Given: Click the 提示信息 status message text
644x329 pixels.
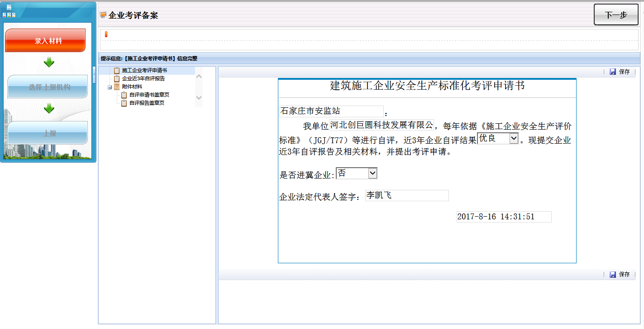Looking at the screenshot, I should click(149, 58).
